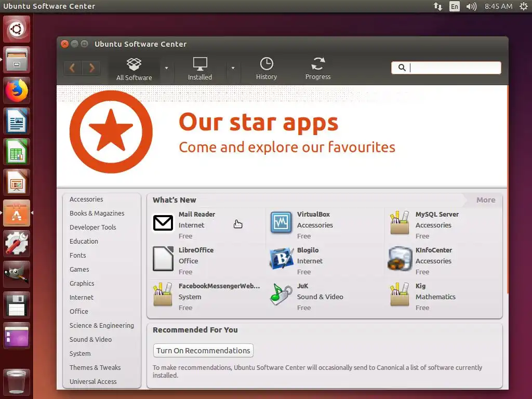Click the MySQL Server package icon
Image resolution: width=532 pixels, height=399 pixels.
(x=400, y=222)
